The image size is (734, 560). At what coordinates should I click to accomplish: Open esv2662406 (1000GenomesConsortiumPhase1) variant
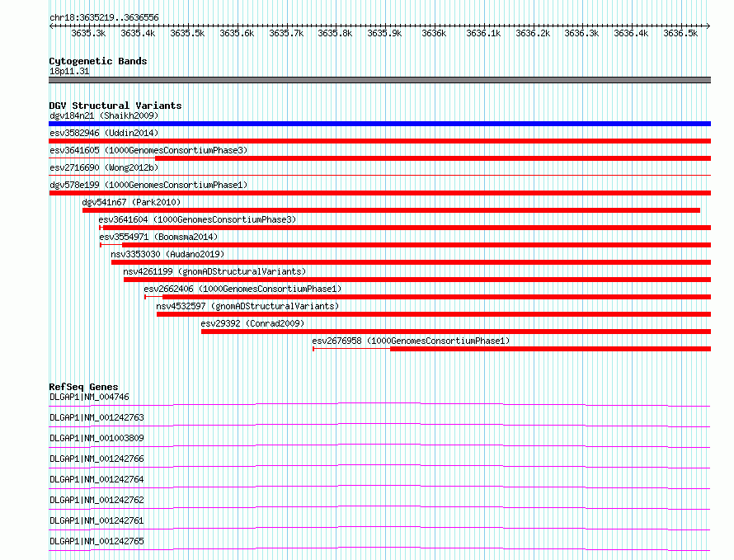[x=242, y=289]
